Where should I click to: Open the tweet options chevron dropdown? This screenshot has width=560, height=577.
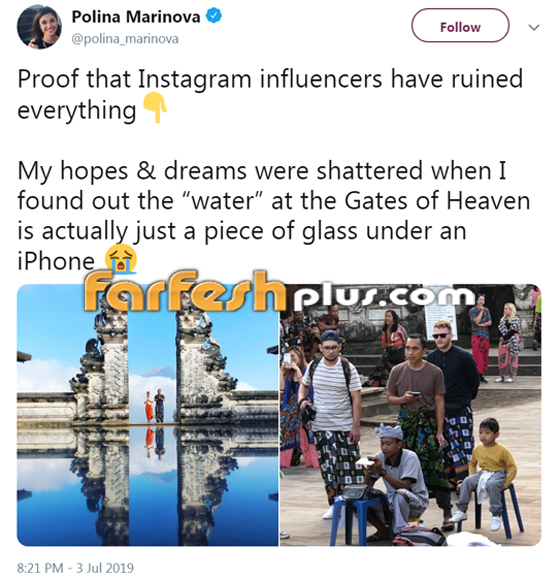coord(534,27)
